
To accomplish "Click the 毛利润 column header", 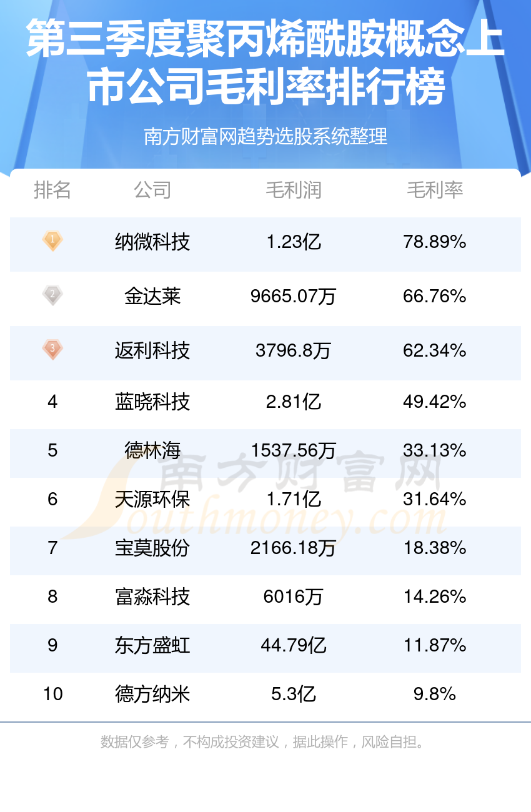I will click(x=294, y=190).
